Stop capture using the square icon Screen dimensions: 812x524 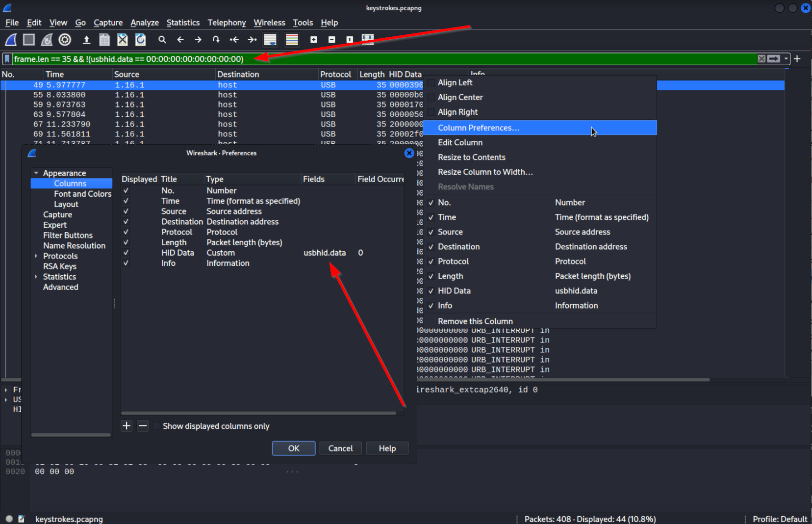click(x=29, y=40)
